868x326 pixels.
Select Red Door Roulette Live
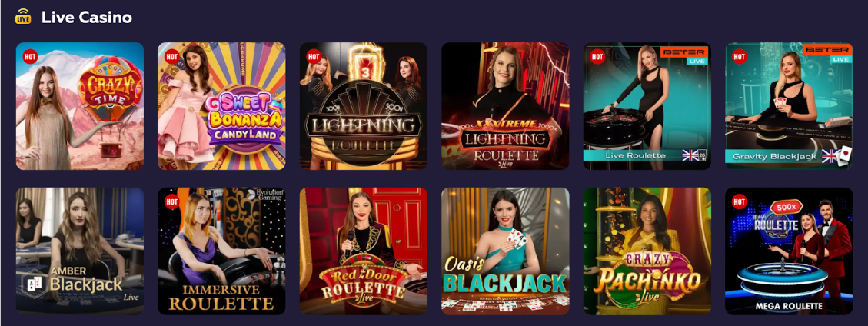pos(363,251)
